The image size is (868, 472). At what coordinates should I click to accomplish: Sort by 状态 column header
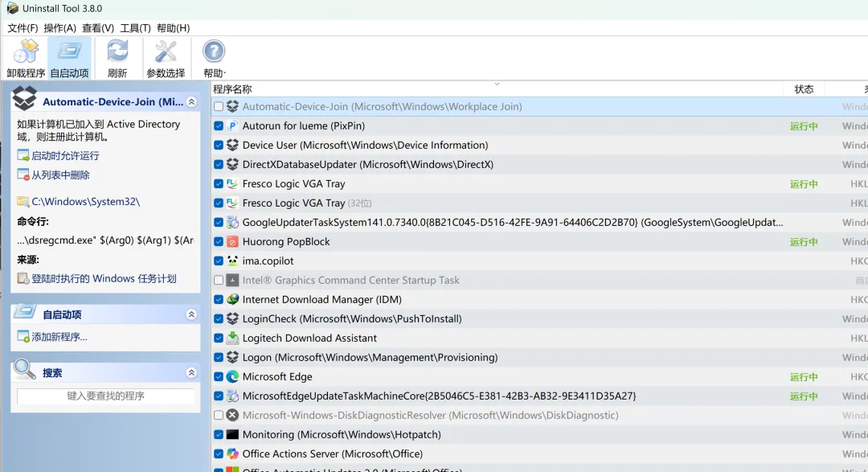point(804,89)
